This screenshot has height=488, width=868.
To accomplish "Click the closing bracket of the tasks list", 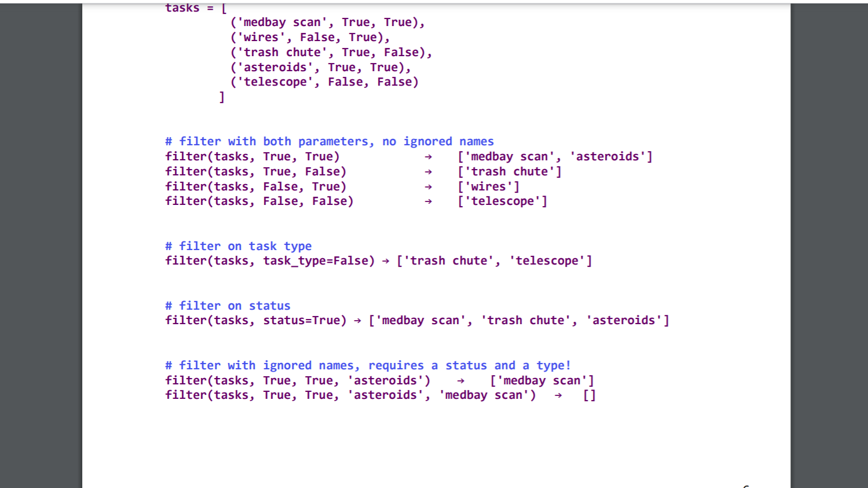I will point(222,97).
